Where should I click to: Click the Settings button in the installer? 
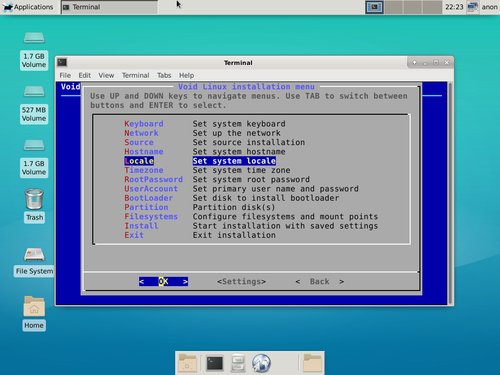[241, 282]
